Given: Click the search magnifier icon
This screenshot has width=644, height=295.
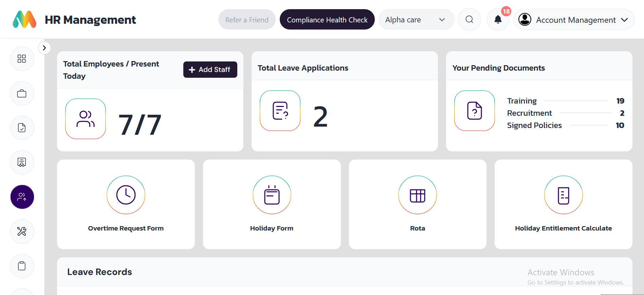Looking at the screenshot, I should click(469, 20).
